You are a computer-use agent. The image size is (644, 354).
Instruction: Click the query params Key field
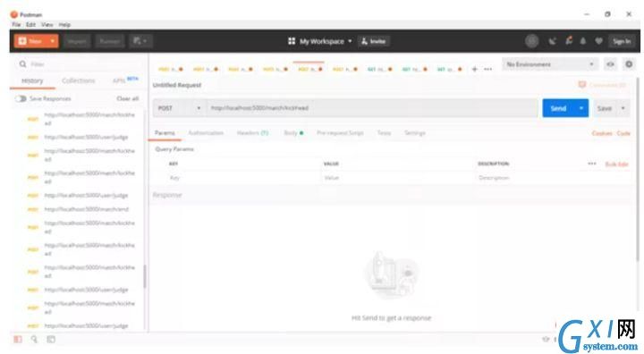pos(242,178)
